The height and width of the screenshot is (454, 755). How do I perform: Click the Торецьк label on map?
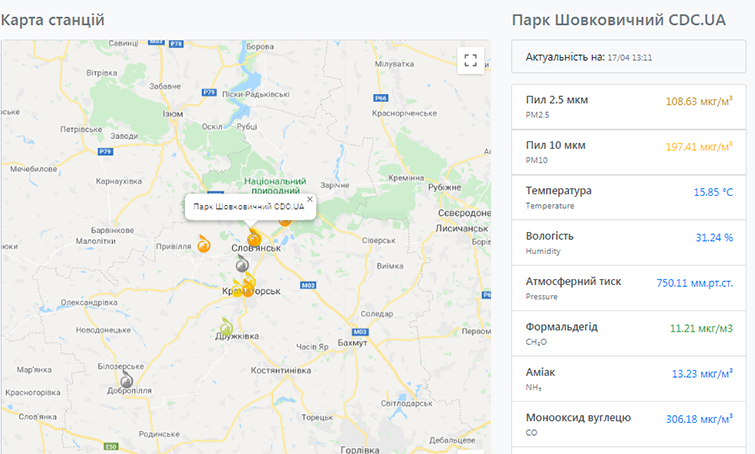[x=317, y=417]
